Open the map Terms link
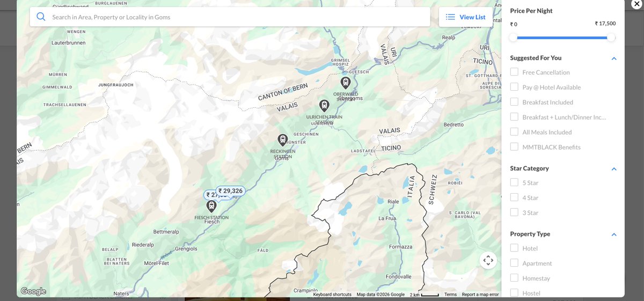Image resolution: width=644 pixels, height=301 pixels. [450, 294]
